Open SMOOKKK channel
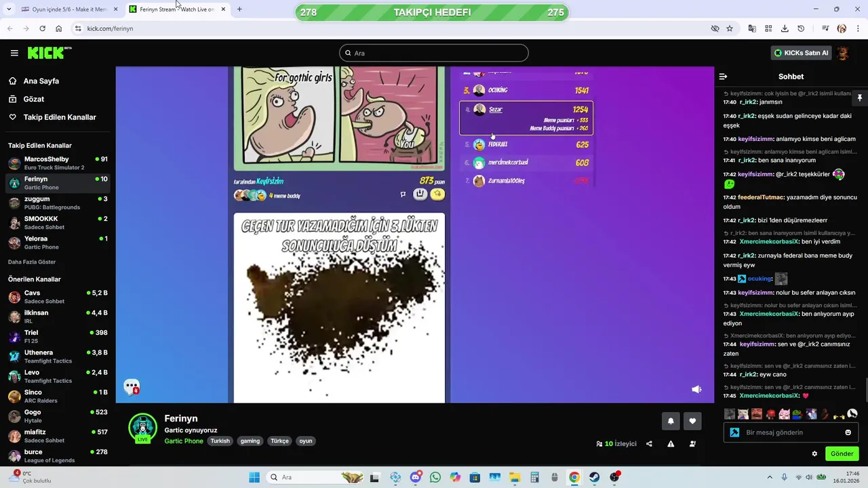Image resolution: width=868 pixels, height=488 pixels. tap(58, 223)
